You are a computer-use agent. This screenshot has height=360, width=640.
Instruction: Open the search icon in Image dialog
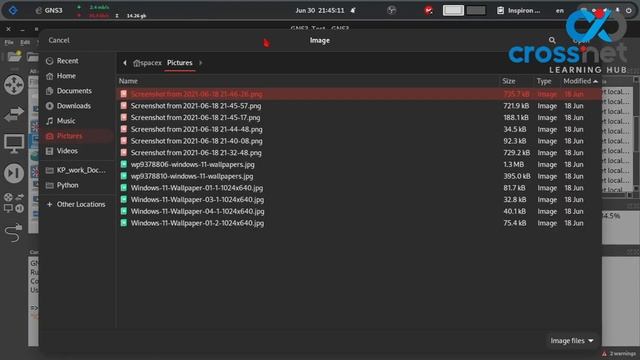pyautogui.click(x=552, y=40)
